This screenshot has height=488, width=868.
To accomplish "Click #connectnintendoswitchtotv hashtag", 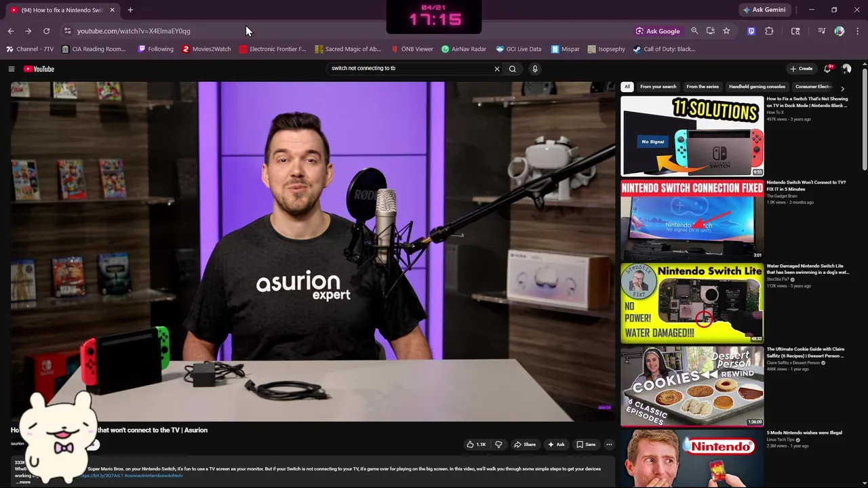I will point(154,476).
